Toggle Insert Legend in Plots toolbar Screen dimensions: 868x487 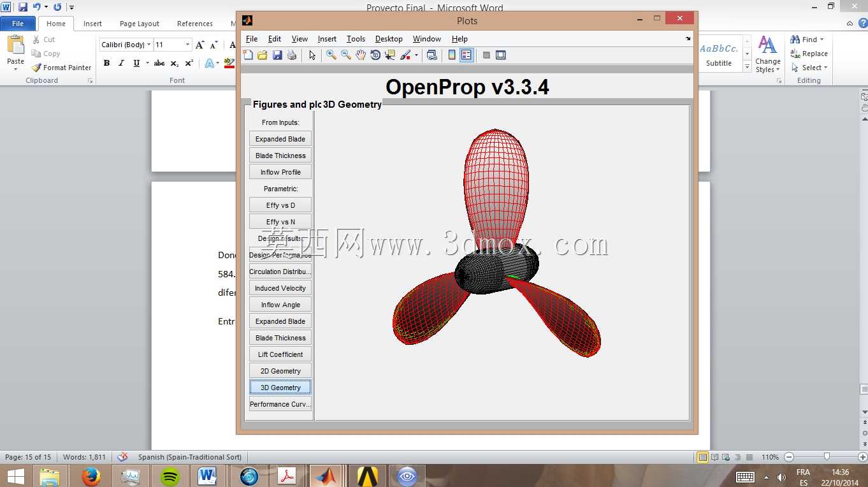tap(467, 55)
